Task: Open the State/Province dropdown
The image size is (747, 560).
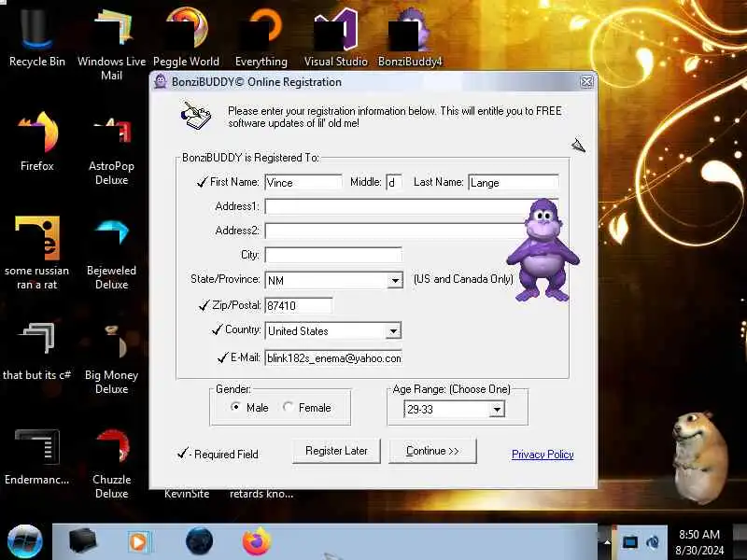Action: [x=395, y=281]
